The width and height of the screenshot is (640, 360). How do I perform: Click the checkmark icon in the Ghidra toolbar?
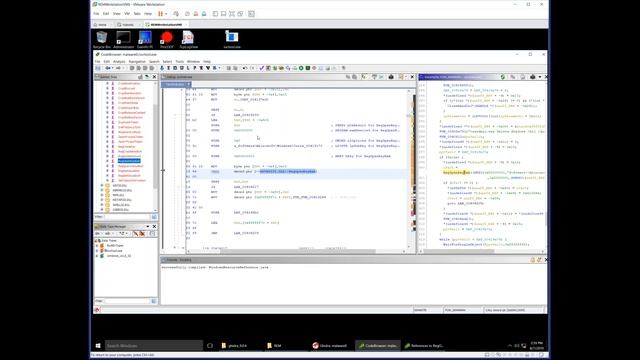tap(262, 68)
